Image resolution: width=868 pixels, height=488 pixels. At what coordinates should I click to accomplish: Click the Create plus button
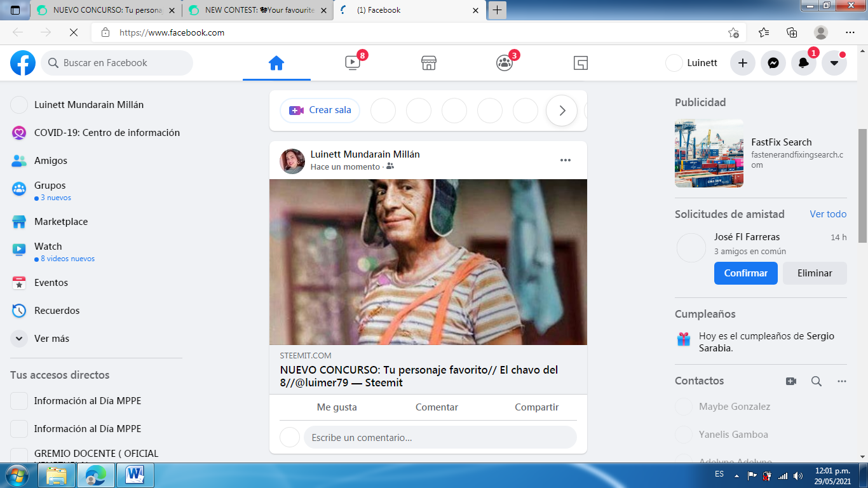coord(742,63)
